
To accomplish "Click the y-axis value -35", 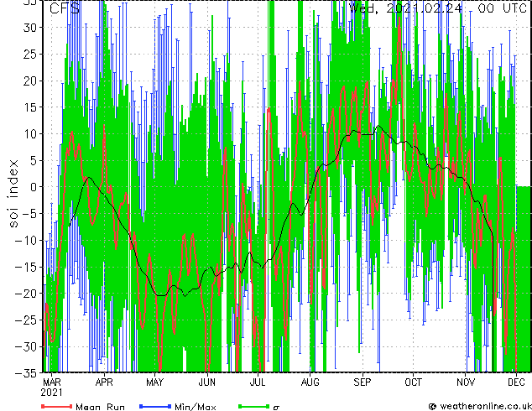I will pyautogui.click(x=27, y=373).
